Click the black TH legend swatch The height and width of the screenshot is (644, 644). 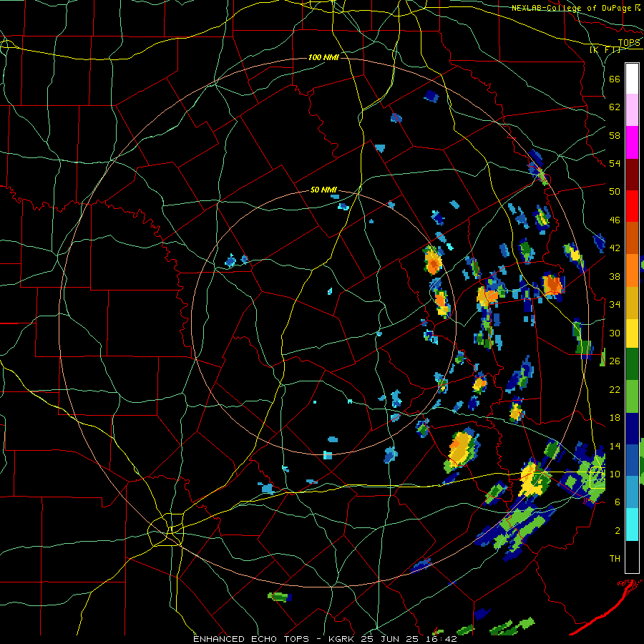point(632,556)
